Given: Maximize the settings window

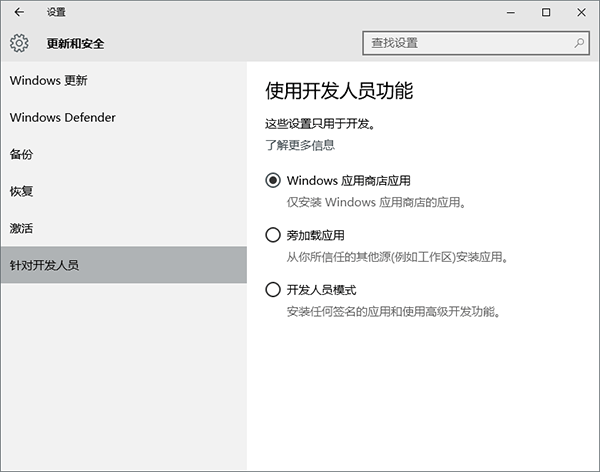Looking at the screenshot, I should (546, 13).
